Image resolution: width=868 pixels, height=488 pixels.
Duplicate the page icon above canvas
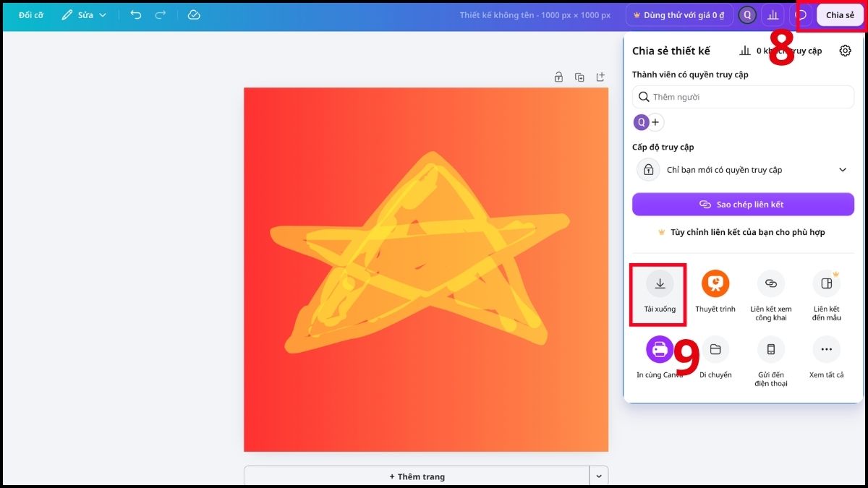579,77
